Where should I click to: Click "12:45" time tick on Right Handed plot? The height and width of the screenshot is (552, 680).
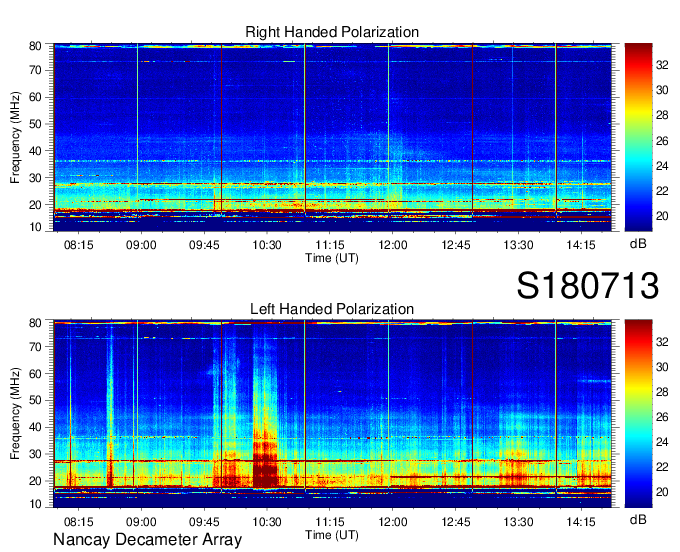click(455, 245)
